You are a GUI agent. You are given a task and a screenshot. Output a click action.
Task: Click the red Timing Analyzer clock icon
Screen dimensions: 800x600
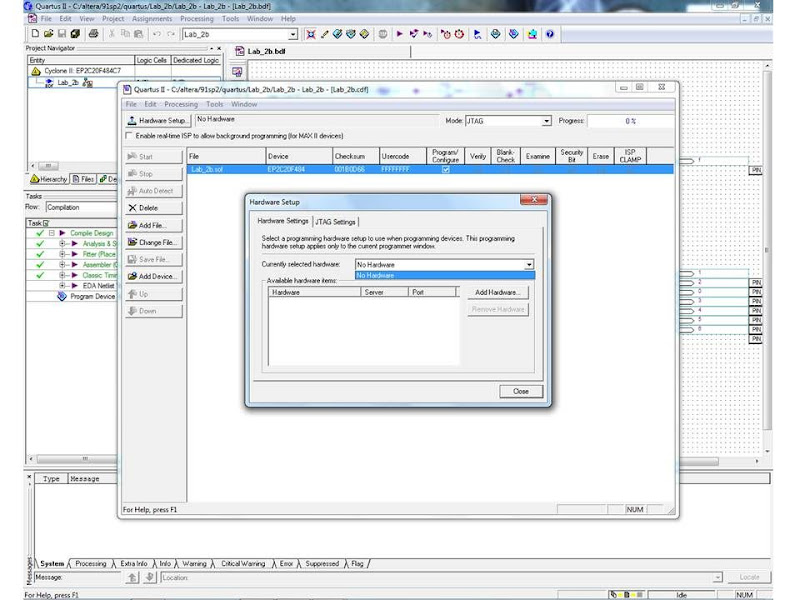[459, 34]
